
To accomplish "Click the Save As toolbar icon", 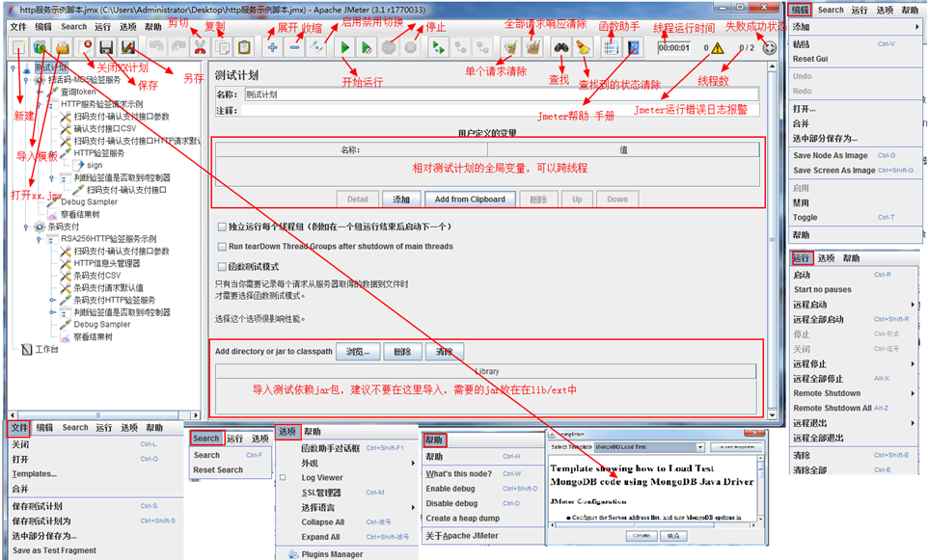I will [128, 47].
